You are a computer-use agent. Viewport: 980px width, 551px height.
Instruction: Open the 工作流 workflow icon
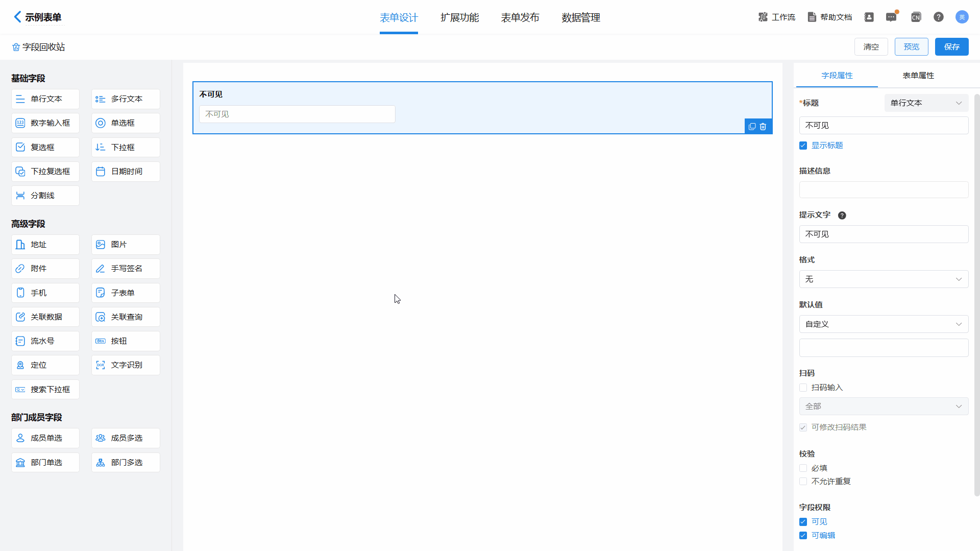[763, 17]
